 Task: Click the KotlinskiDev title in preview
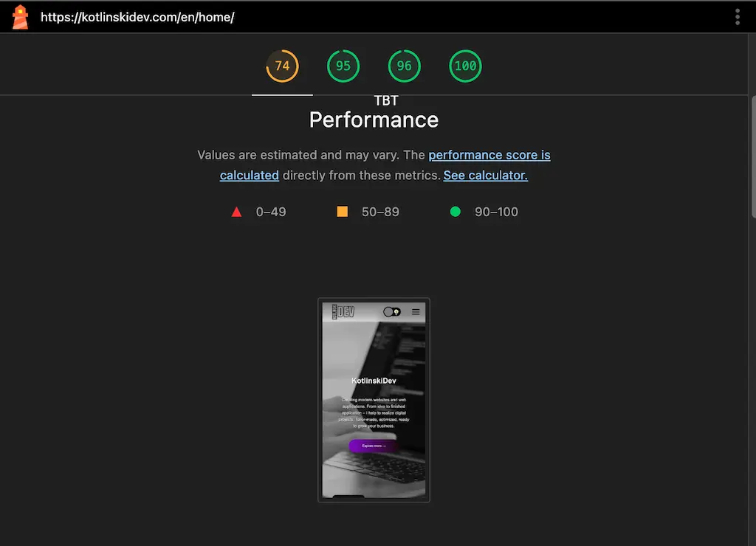tap(374, 381)
